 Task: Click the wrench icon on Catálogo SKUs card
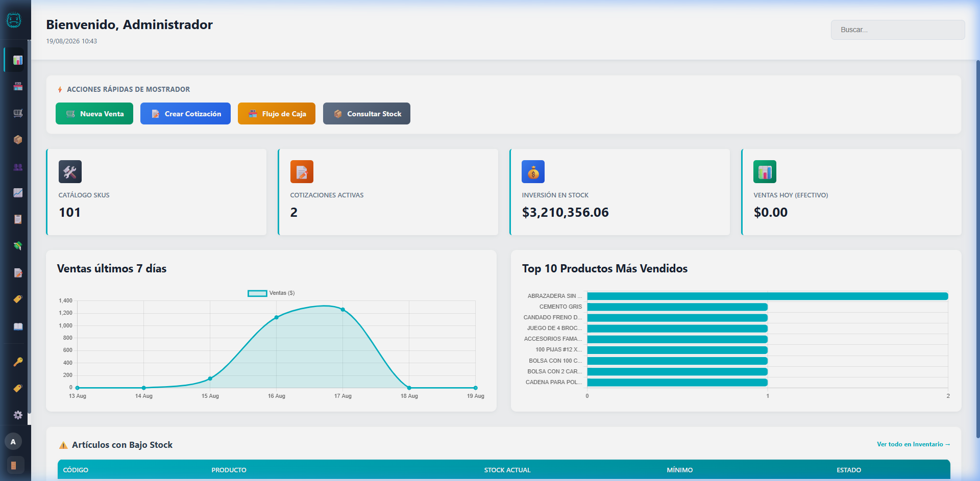(70, 172)
